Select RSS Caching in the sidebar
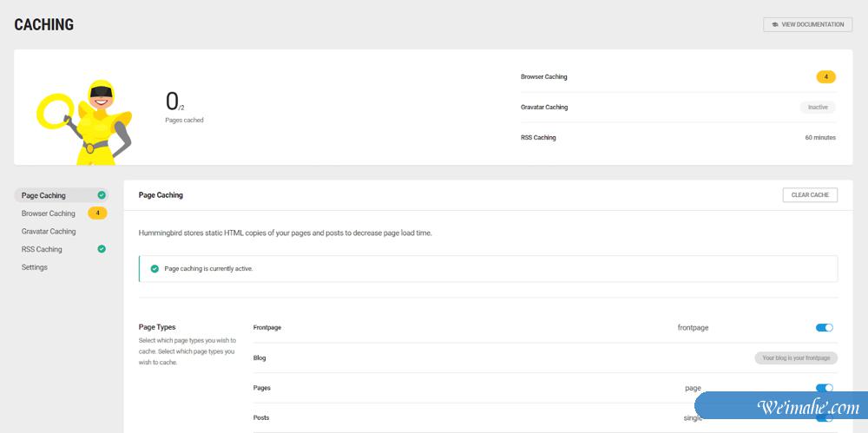The width and height of the screenshot is (868, 433). point(42,250)
